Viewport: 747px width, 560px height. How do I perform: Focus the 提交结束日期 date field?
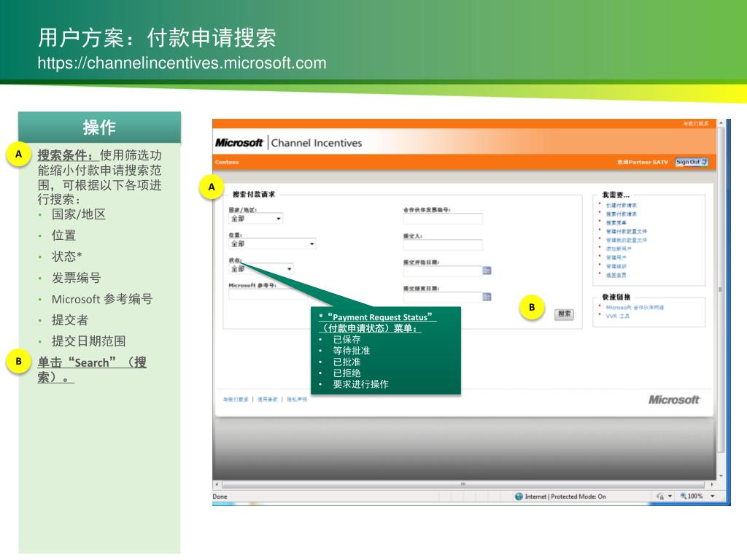[442, 297]
